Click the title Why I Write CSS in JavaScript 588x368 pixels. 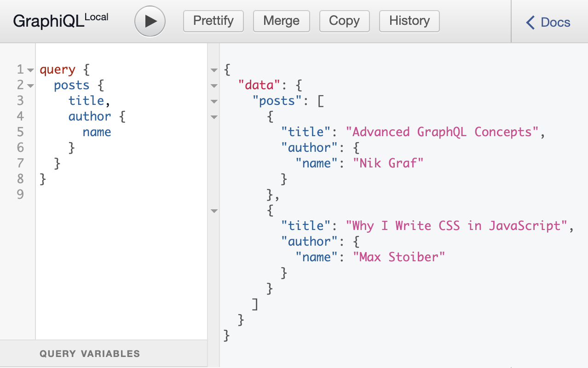pos(458,225)
